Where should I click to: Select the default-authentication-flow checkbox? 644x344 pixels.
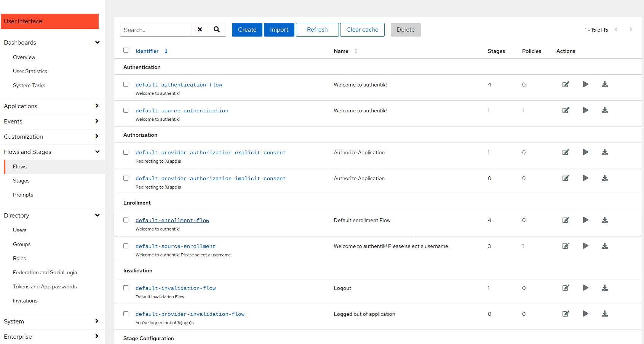[x=126, y=85]
